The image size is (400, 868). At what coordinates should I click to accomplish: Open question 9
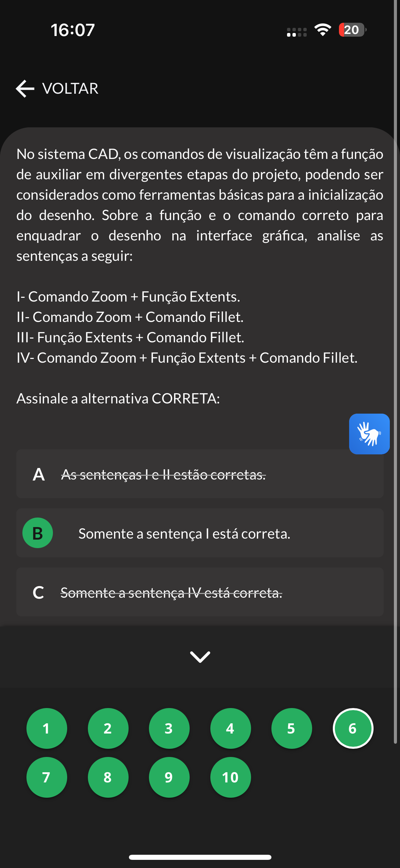point(169,777)
